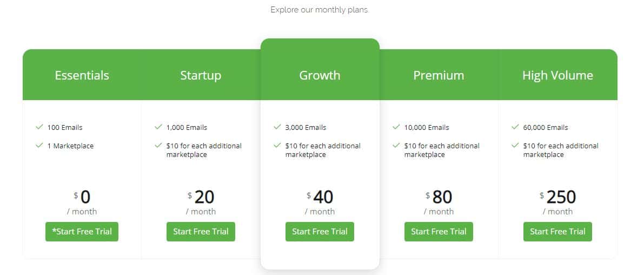The height and width of the screenshot is (275, 644).
Task: Start the free trial for Essentials
Action: [x=82, y=232]
